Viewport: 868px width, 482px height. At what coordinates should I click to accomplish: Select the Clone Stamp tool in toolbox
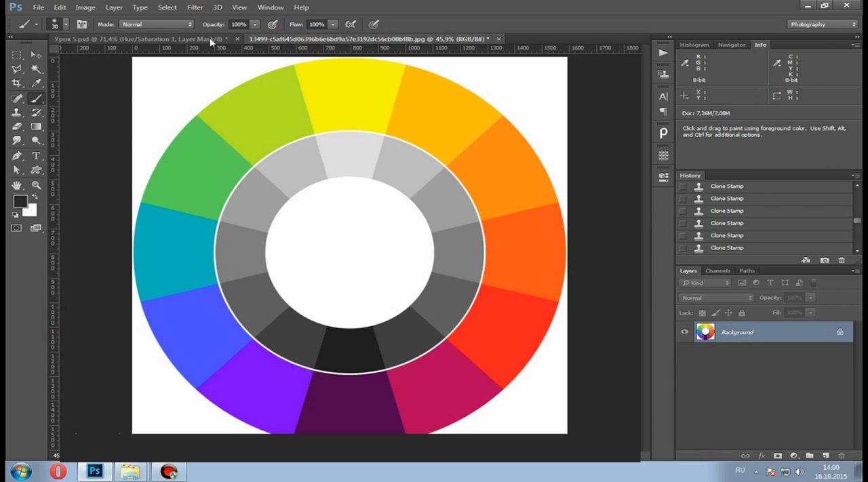17,113
